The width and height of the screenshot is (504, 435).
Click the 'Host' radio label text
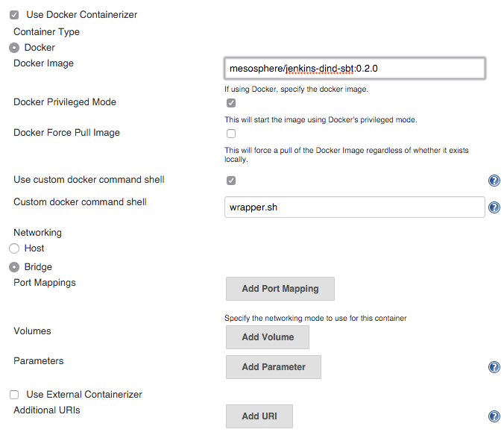34,248
